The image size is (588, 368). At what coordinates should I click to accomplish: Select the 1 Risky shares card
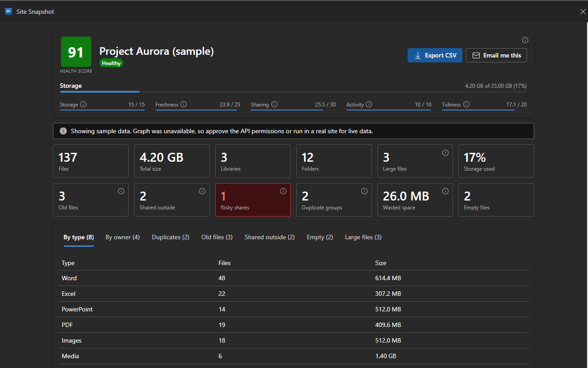(x=253, y=200)
